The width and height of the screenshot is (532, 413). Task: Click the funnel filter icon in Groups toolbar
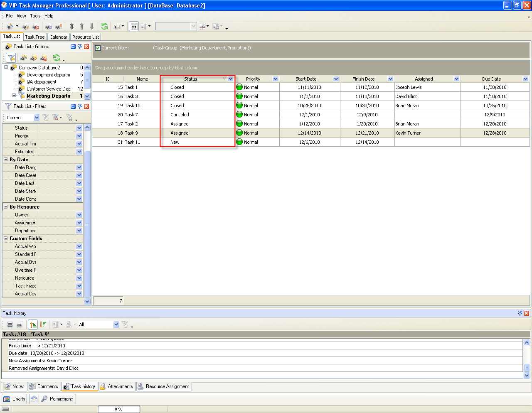(x=11, y=58)
